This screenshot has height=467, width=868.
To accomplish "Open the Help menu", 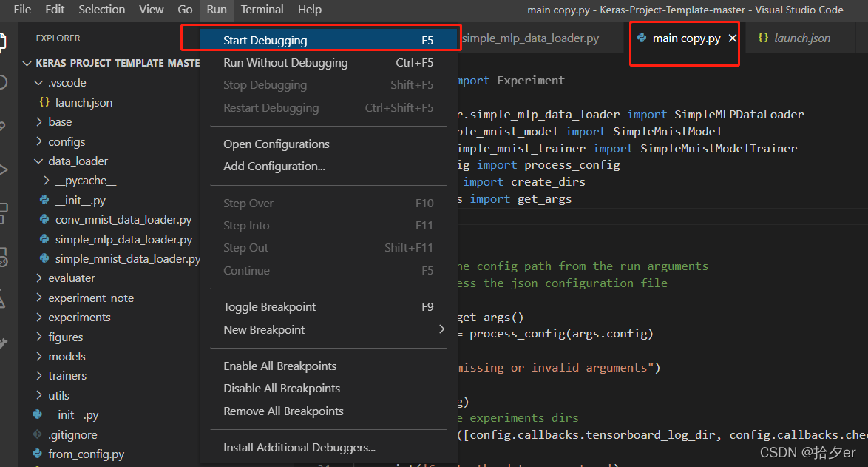I will point(310,10).
